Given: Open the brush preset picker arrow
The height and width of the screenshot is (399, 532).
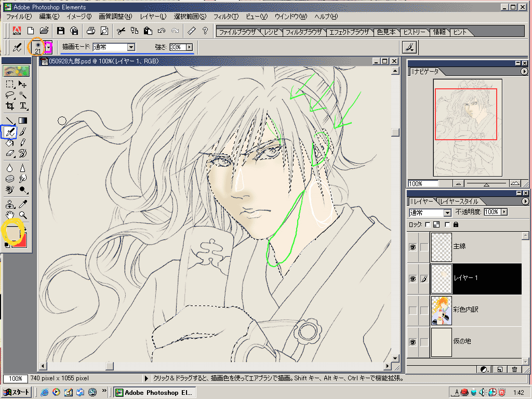Looking at the screenshot, I should [x=49, y=47].
